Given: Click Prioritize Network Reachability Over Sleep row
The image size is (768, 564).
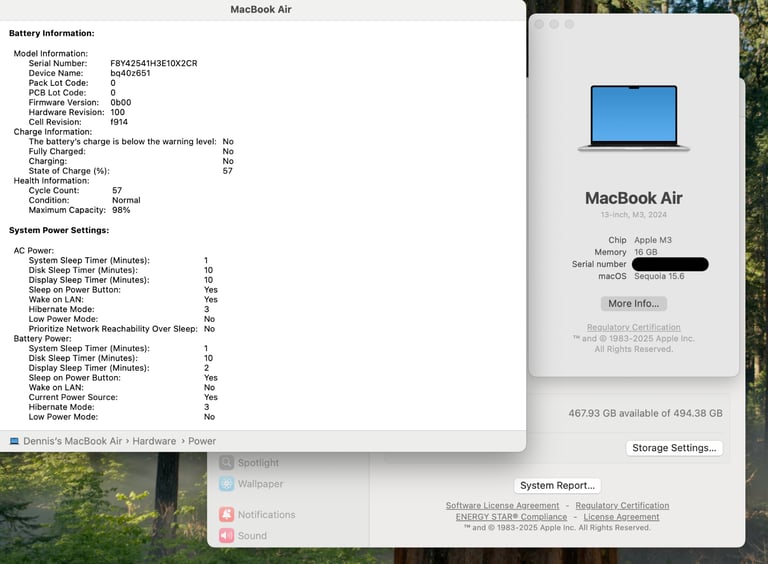Looking at the screenshot, I should point(122,329).
